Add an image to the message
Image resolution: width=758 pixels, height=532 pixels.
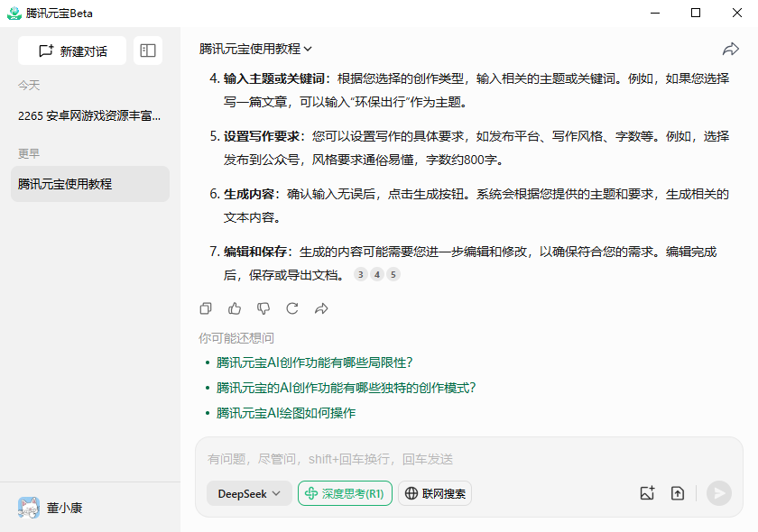click(x=647, y=493)
